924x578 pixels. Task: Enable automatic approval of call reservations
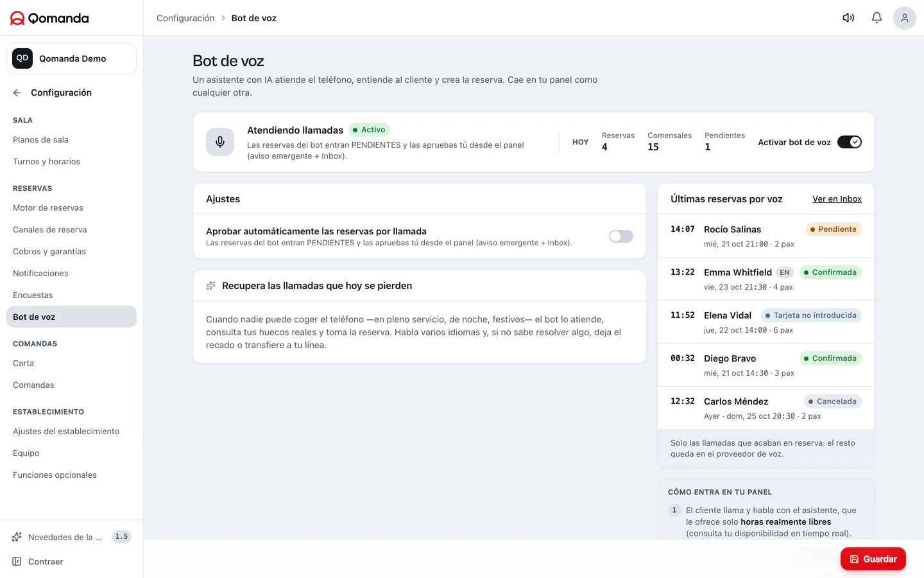coord(621,236)
